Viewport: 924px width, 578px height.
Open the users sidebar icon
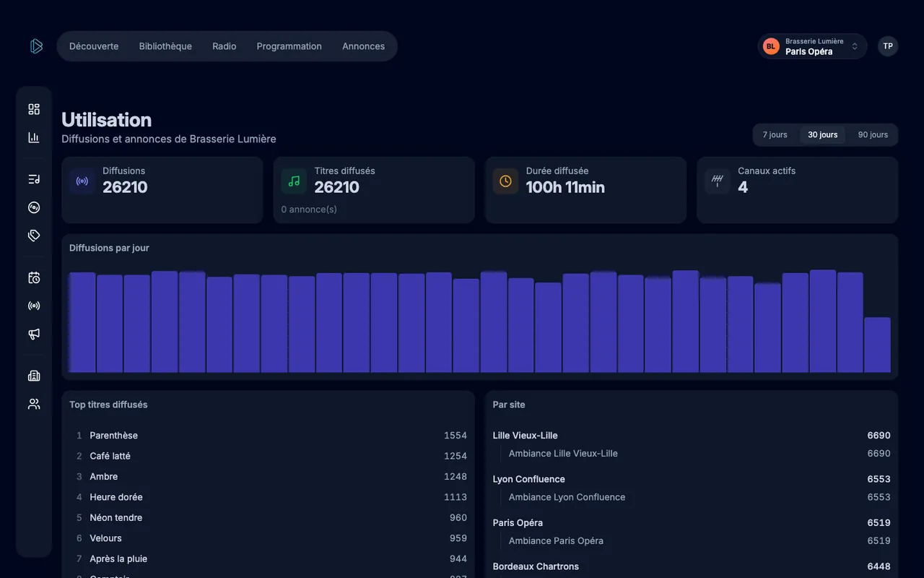tap(34, 404)
